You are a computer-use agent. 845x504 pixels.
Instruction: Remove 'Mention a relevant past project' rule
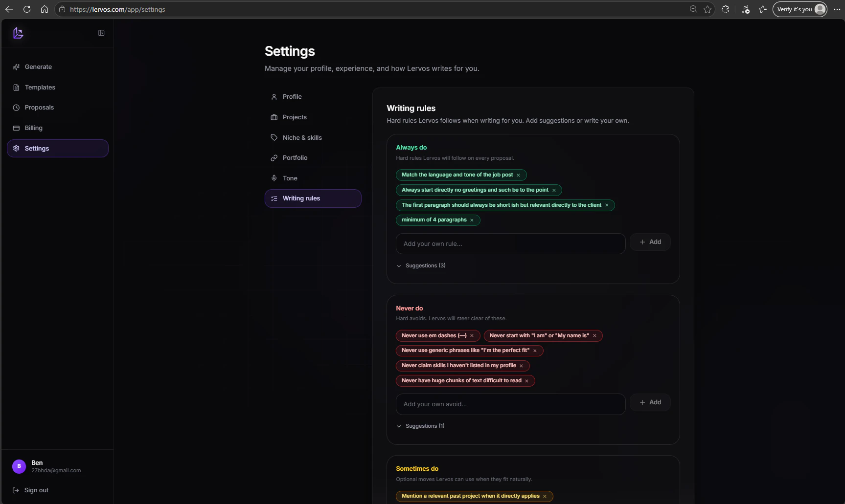coord(545,497)
